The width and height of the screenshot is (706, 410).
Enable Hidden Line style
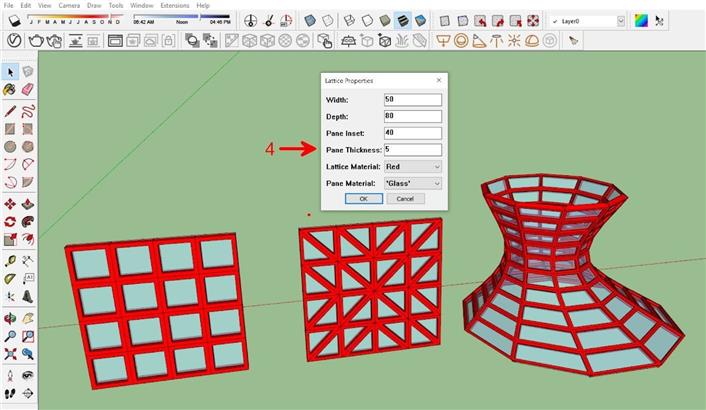(x=367, y=21)
